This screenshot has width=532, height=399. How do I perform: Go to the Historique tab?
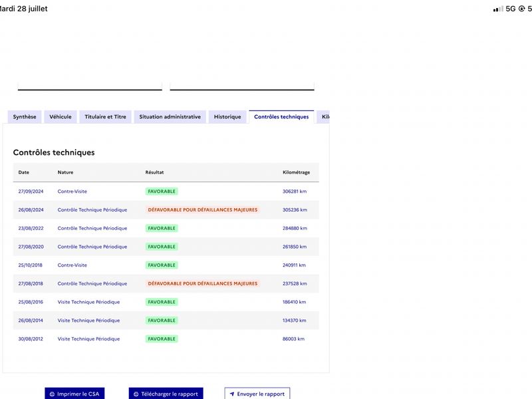227,117
